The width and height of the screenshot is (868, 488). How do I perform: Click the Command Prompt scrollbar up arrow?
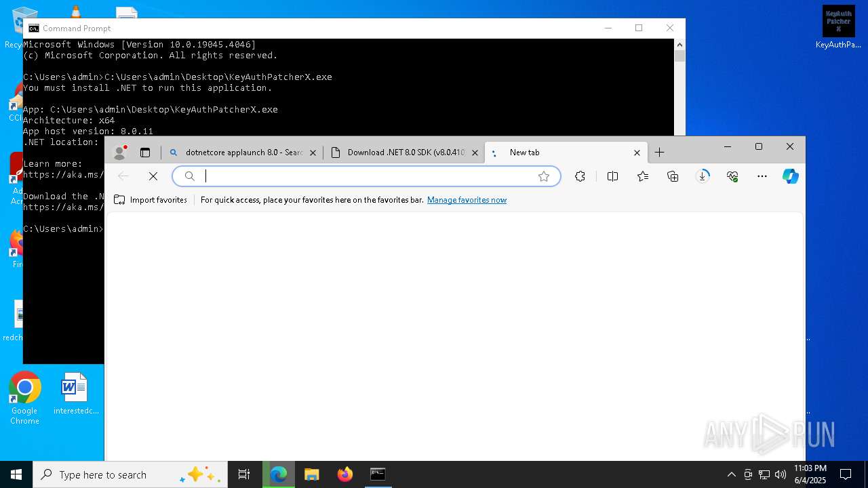(679, 44)
